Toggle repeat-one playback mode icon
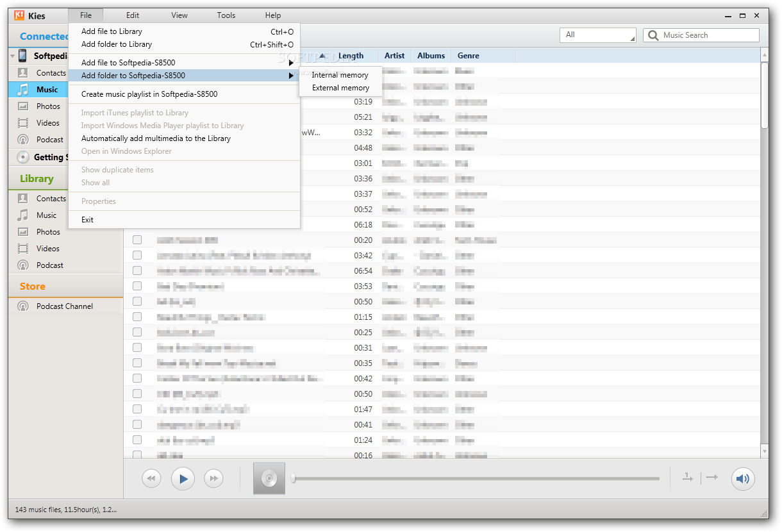 (x=687, y=478)
